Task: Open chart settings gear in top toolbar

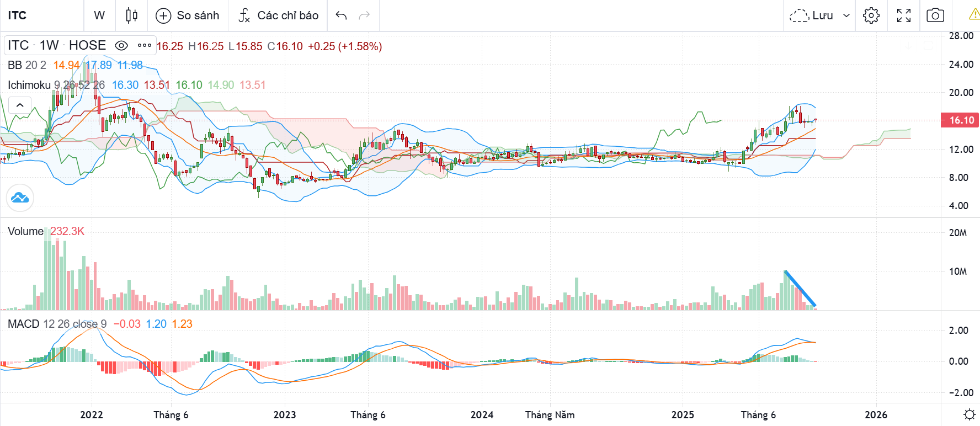Action: 871,15
